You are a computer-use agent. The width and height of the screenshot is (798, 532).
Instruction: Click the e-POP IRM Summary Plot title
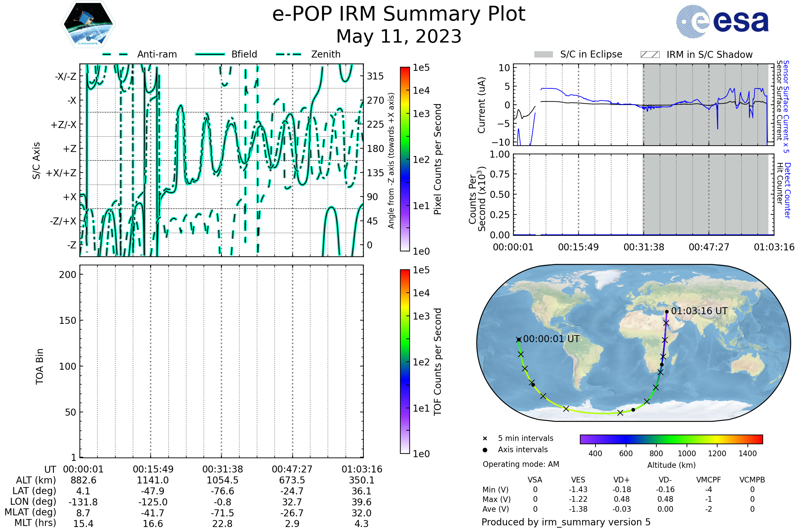point(399,14)
